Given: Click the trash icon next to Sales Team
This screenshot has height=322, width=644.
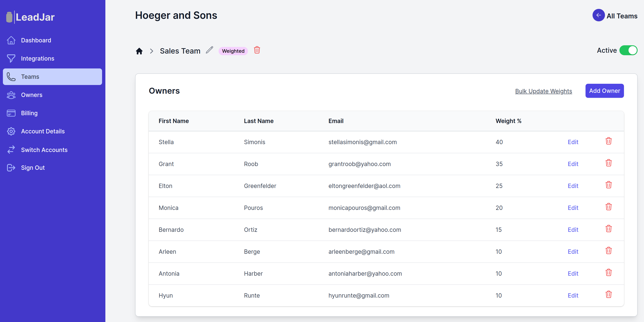Looking at the screenshot, I should (257, 50).
